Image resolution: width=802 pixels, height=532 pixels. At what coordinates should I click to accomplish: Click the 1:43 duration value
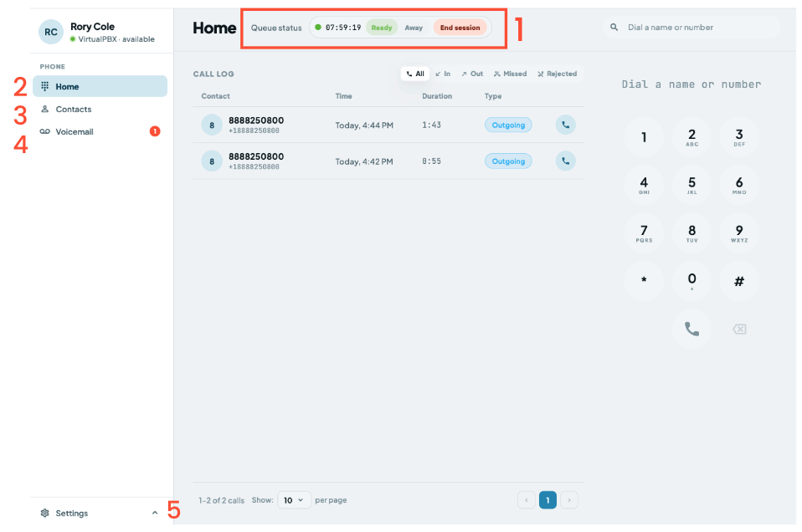(x=431, y=125)
